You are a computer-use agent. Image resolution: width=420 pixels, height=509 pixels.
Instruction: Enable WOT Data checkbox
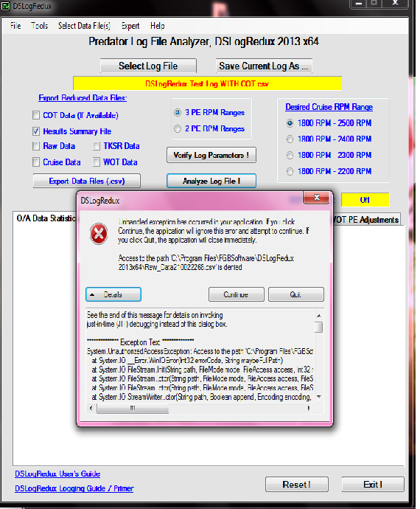tap(97, 162)
